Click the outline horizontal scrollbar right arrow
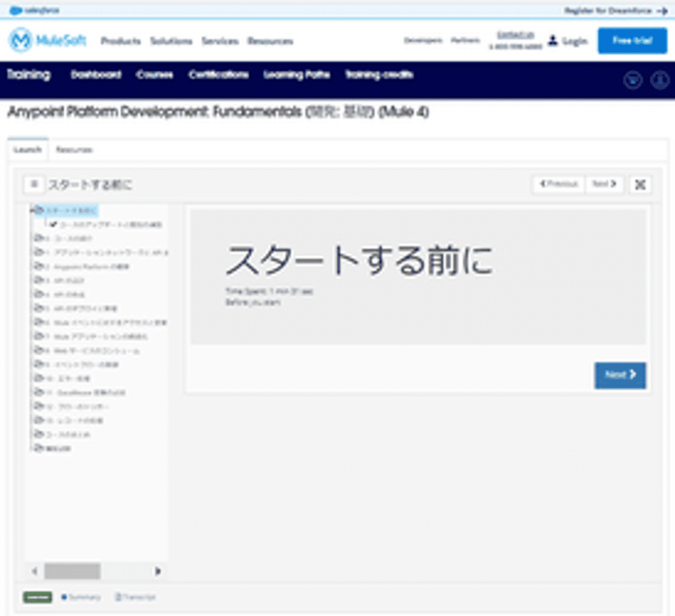Screen dimensions: 675x616 (x=158, y=571)
